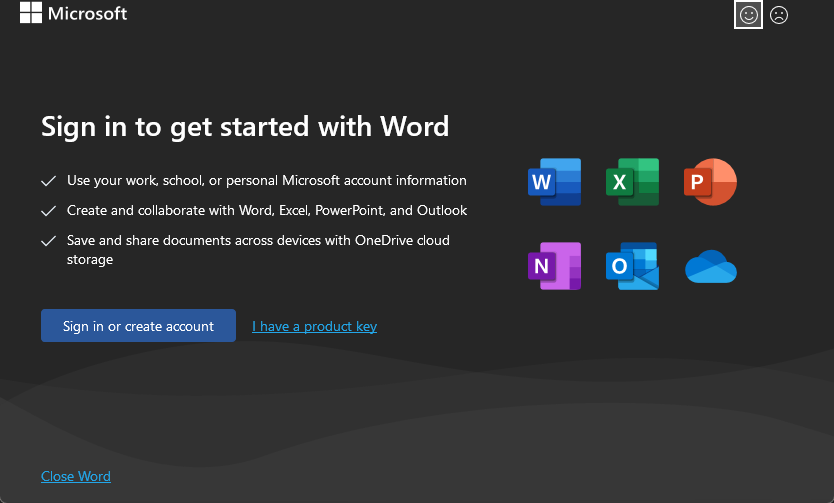Open the I have a product key link
834x503 pixels.
[x=314, y=326]
